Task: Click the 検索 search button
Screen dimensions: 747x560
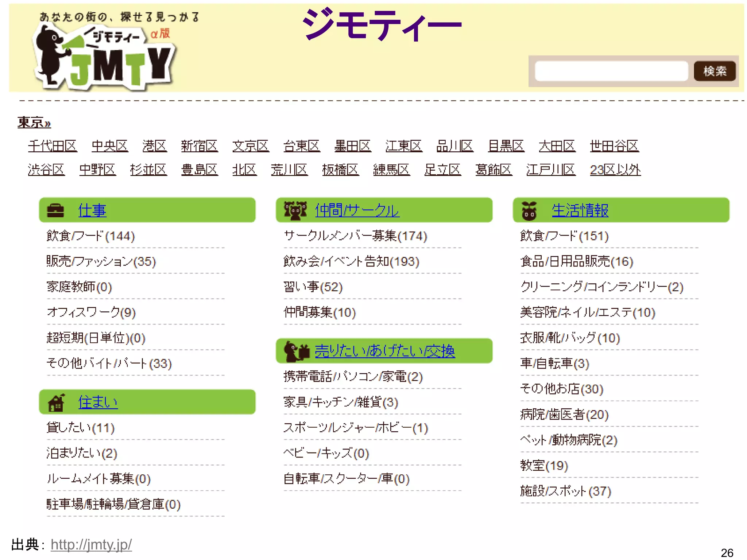Action: 715,71
